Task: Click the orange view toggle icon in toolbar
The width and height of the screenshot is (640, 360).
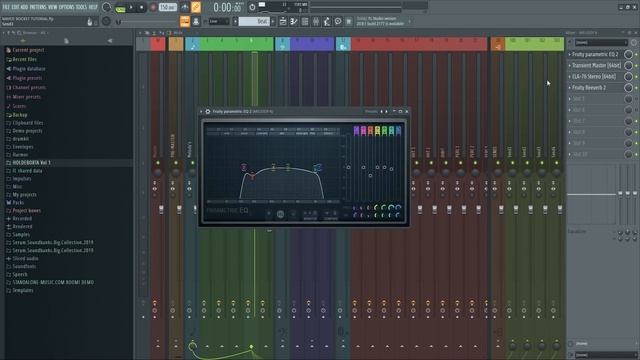Action: click(x=185, y=21)
